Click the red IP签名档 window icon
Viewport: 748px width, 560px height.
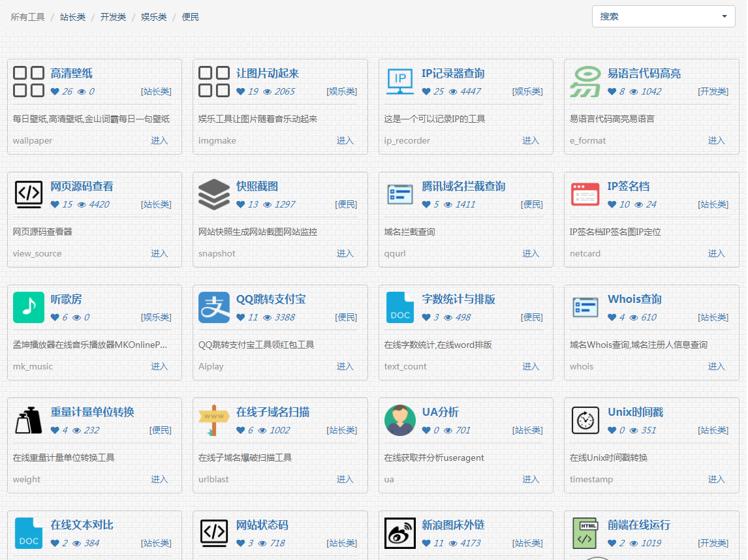pos(585,194)
